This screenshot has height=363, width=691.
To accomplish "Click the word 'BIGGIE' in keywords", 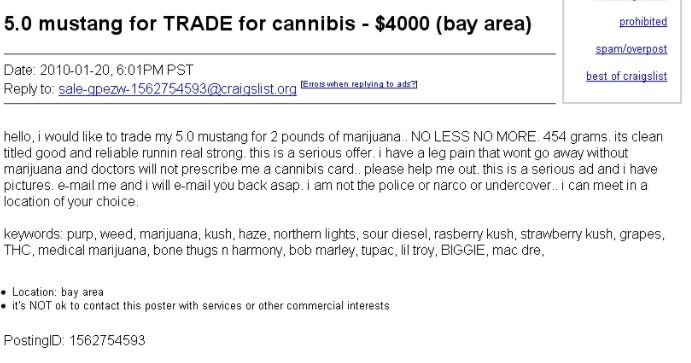I will coord(462,250).
